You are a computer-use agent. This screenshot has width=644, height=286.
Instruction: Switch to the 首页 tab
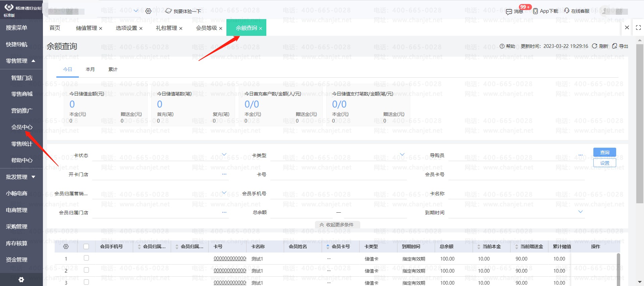tap(55, 28)
